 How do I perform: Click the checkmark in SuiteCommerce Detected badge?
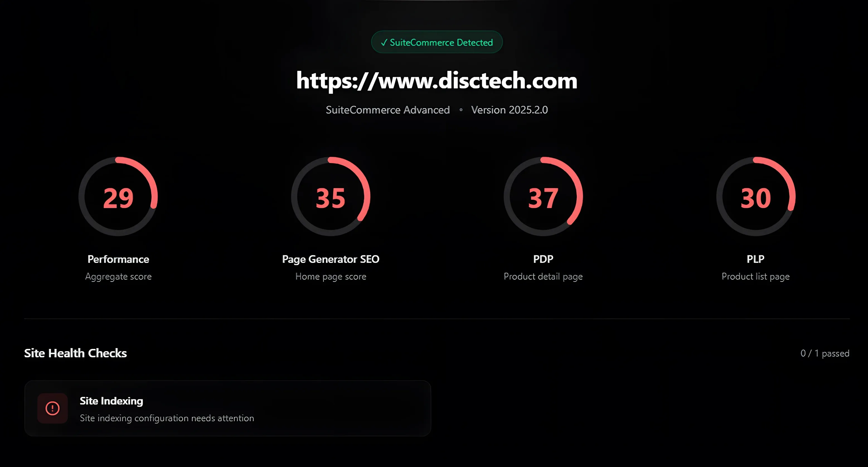[x=384, y=42]
